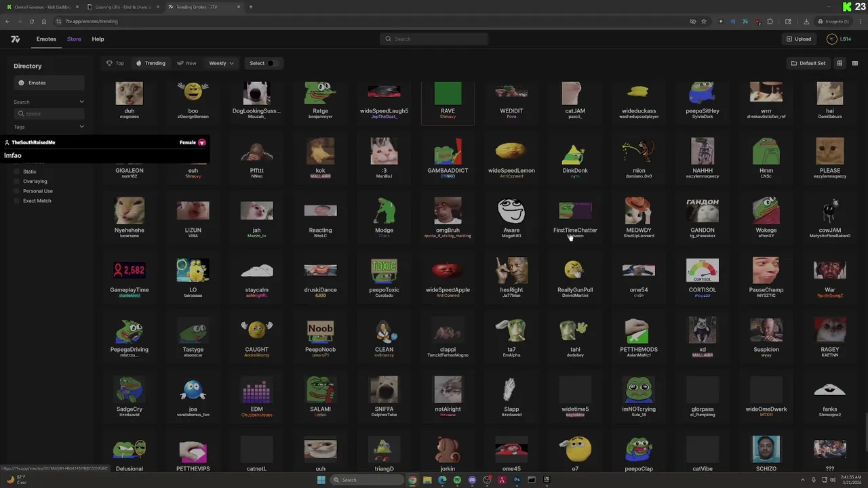Switch to the New sorting tab
The image size is (868, 488).
pos(186,63)
